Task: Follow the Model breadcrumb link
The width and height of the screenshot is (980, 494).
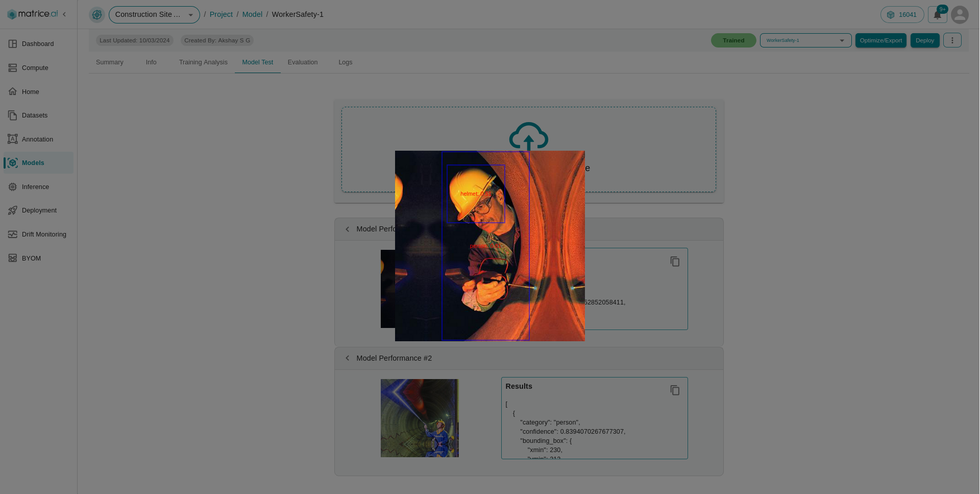Action: [252, 14]
